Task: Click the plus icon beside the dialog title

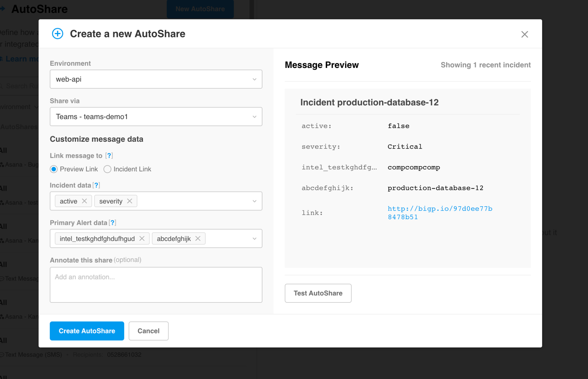Action: (x=57, y=34)
